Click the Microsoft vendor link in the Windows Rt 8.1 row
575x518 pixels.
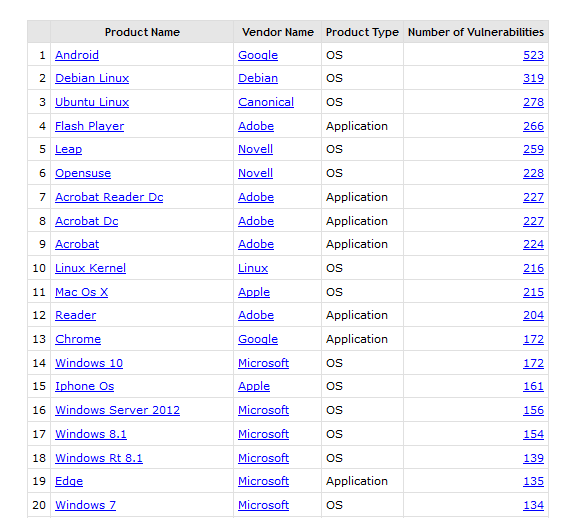tap(264, 458)
